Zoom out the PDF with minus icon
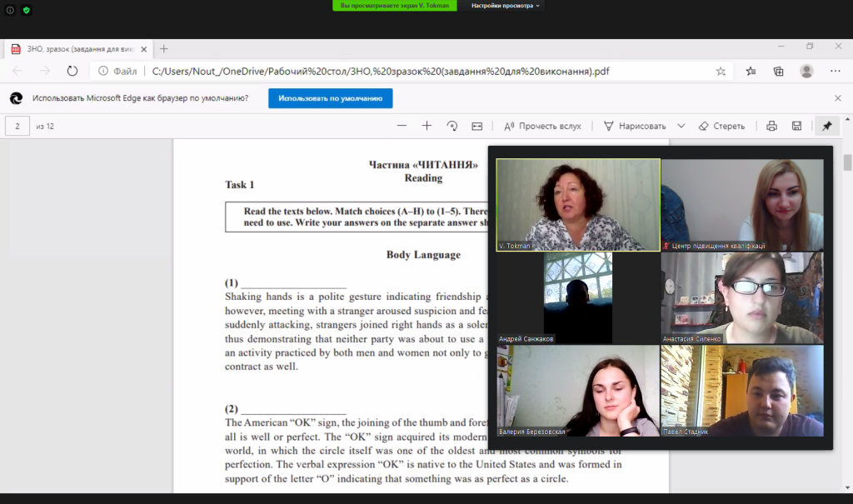 [x=402, y=126]
